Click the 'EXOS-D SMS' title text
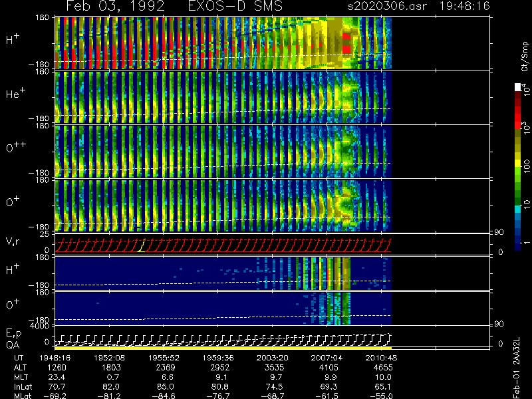The height and width of the screenshot is (399, 532). click(x=235, y=6)
